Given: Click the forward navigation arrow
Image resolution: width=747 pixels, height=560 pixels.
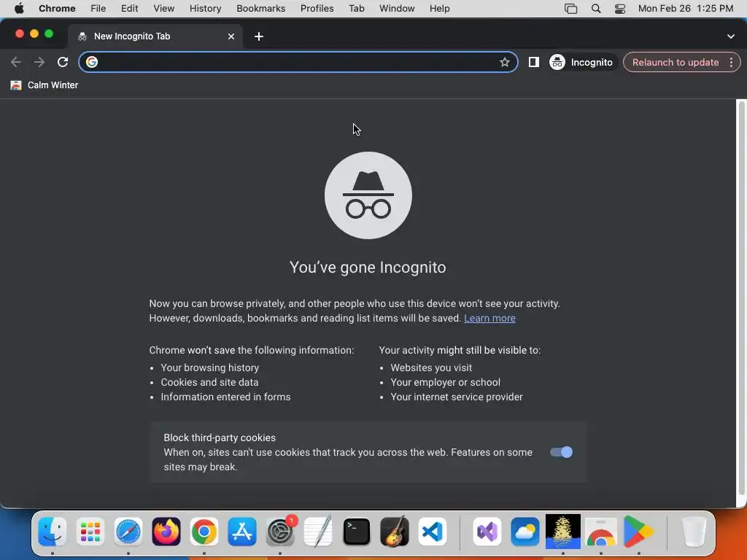Looking at the screenshot, I should click(x=39, y=62).
